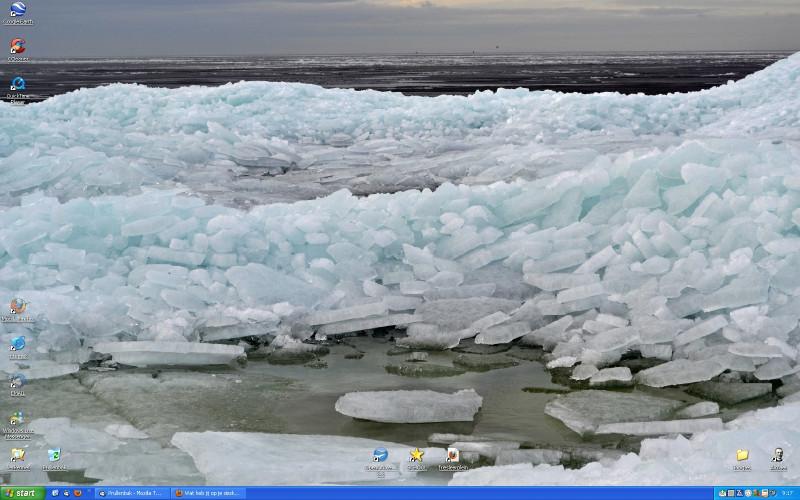The width and height of the screenshot is (800, 500).
Task: Click Show Desktop icon in Quick Launch
Action: (55, 493)
